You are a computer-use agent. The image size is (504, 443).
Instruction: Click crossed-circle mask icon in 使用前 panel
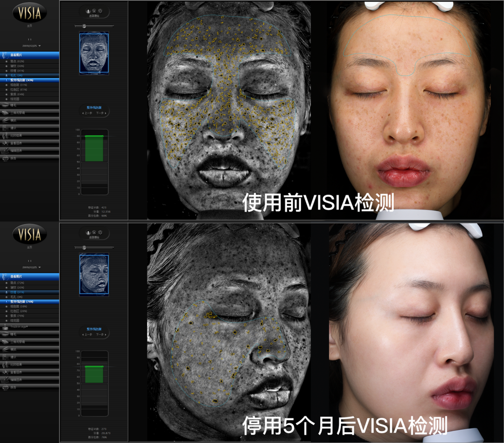(x=94, y=11)
